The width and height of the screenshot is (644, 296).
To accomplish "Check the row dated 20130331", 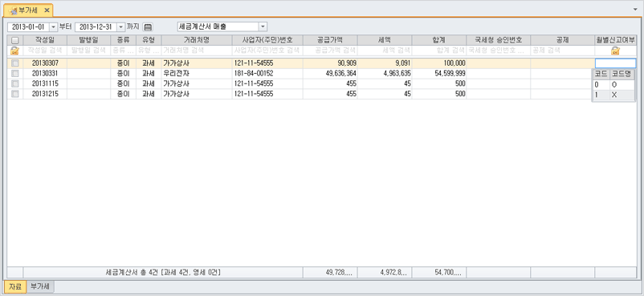I will pos(14,74).
